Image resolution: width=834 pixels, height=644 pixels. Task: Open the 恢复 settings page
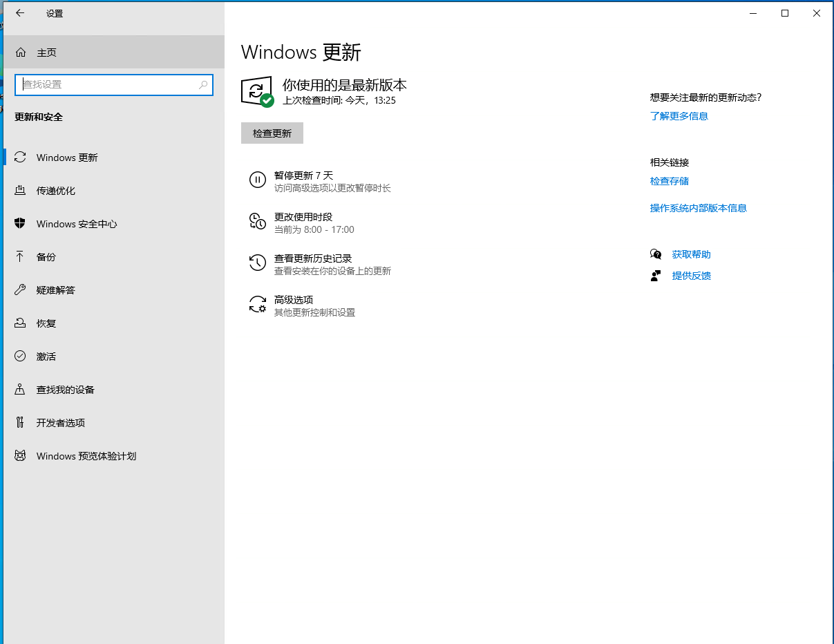click(114, 323)
